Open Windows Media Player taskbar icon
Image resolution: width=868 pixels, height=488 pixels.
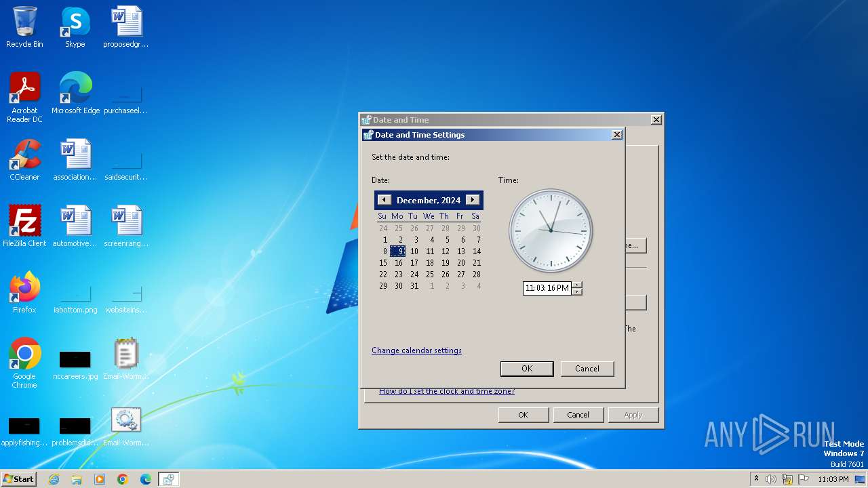coord(100,479)
